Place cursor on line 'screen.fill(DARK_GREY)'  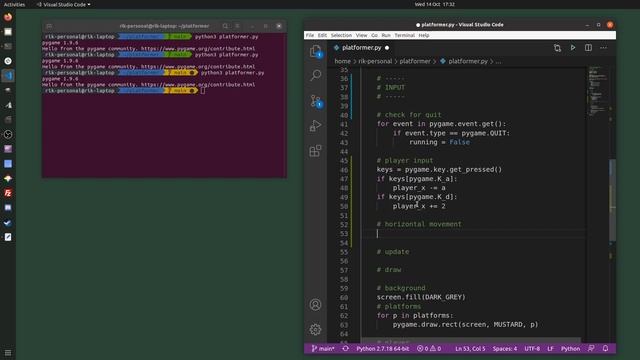[x=421, y=297]
